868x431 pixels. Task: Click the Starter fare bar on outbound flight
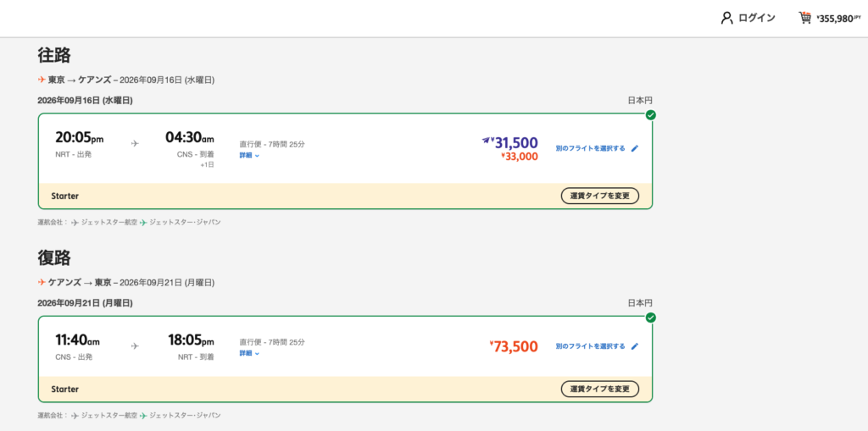(346, 196)
